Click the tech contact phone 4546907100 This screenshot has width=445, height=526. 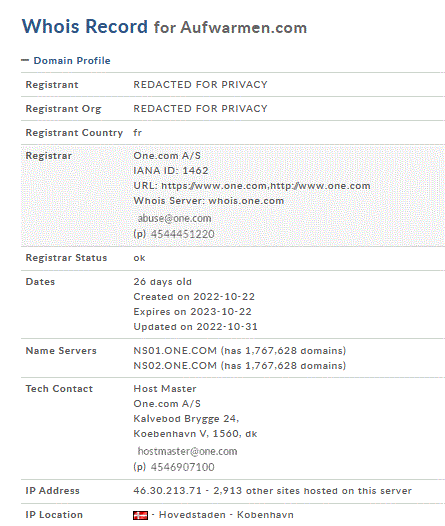pos(182,467)
